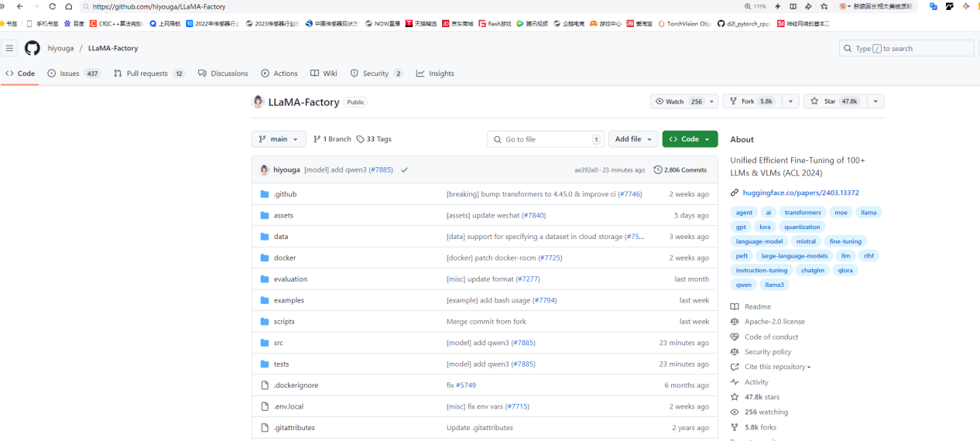The height and width of the screenshot is (441, 980).
Task: Open the assets folder icon
Action: pyautogui.click(x=265, y=215)
